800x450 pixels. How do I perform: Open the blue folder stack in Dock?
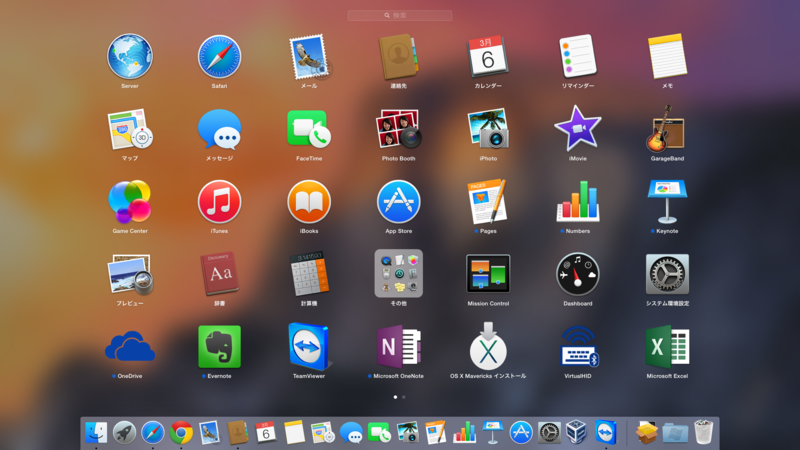(x=675, y=433)
